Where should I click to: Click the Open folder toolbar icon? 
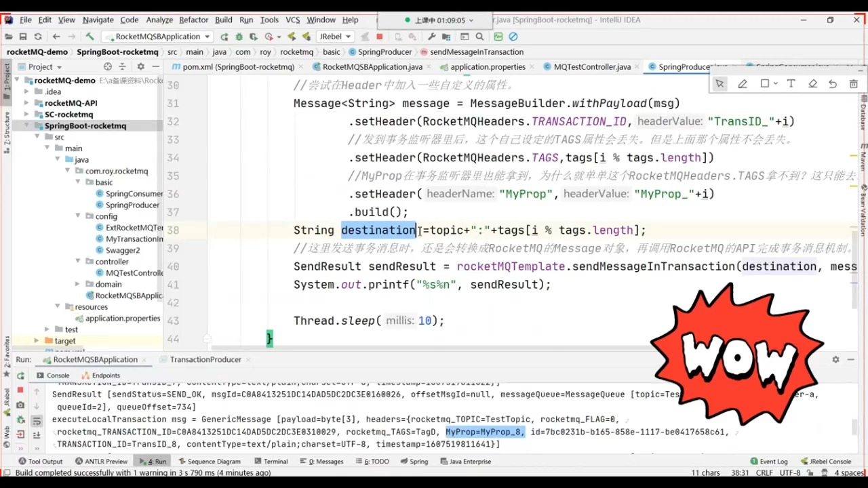point(8,37)
